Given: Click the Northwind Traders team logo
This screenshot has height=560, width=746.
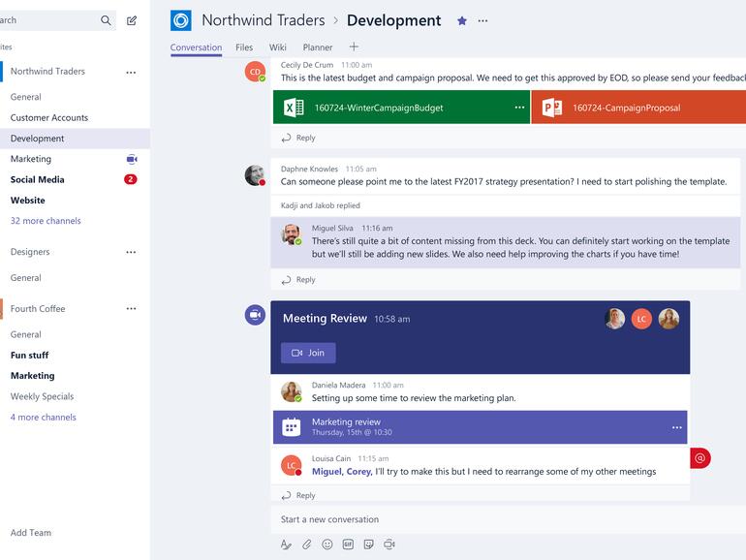Looking at the screenshot, I should pos(181,20).
